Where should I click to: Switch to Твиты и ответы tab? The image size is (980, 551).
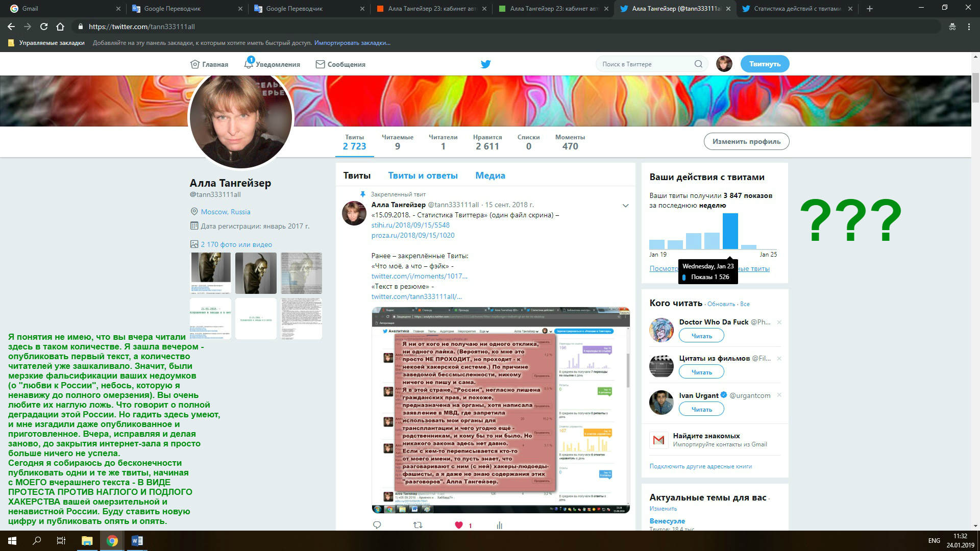pos(423,176)
